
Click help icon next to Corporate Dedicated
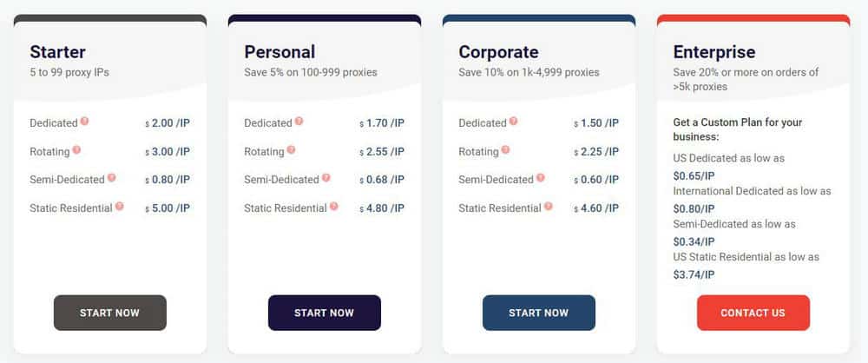(513, 122)
